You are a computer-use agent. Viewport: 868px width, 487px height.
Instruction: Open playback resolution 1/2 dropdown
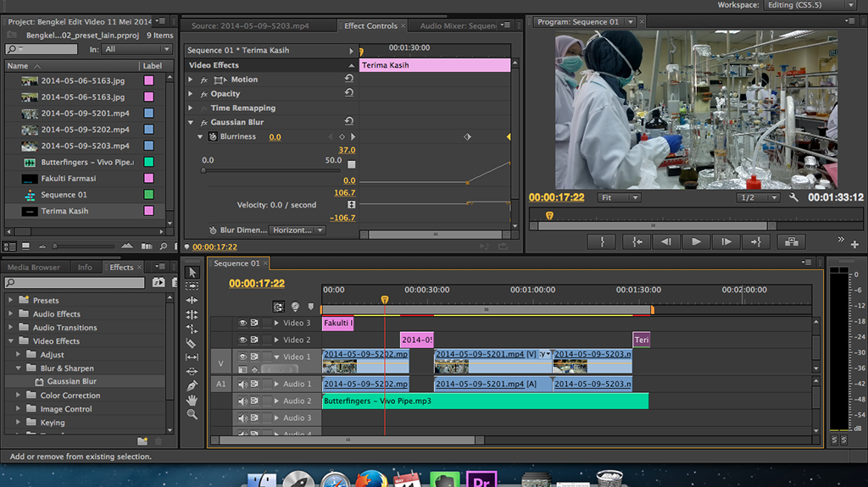click(x=759, y=197)
